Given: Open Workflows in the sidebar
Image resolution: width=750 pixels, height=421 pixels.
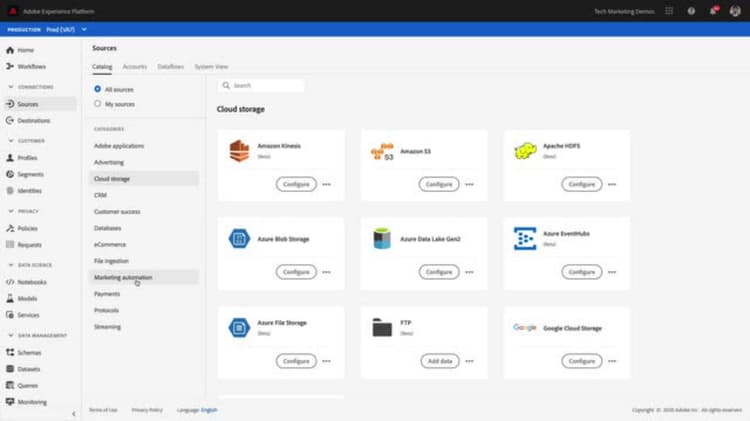Looking at the screenshot, I should pos(26,66).
